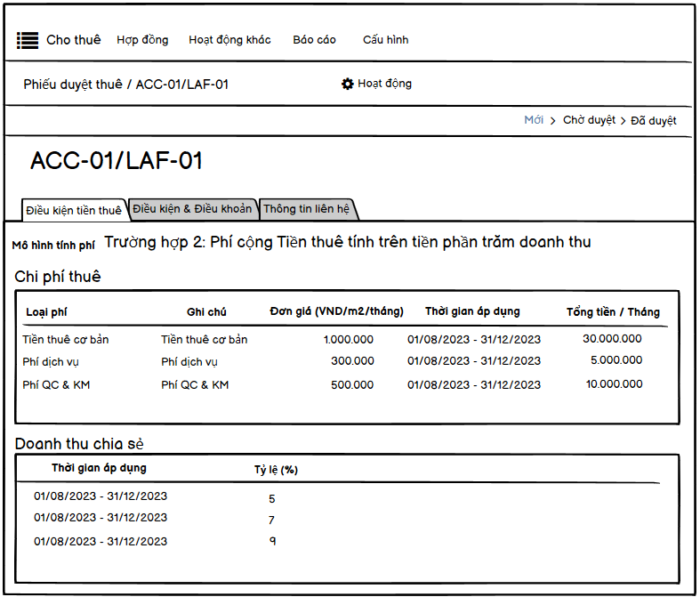Click the Loại phí column header
Image resolution: width=700 pixels, height=597 pixels.
(46, 312)
